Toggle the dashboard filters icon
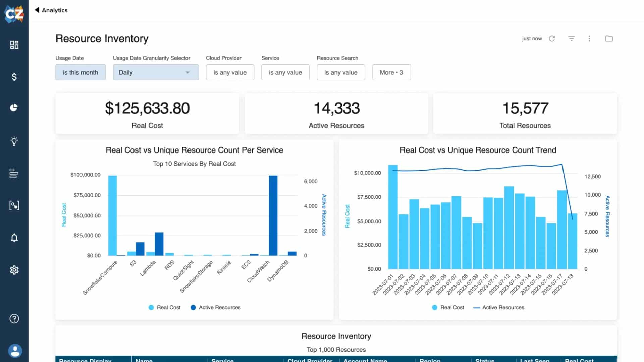 click(571, 39)
